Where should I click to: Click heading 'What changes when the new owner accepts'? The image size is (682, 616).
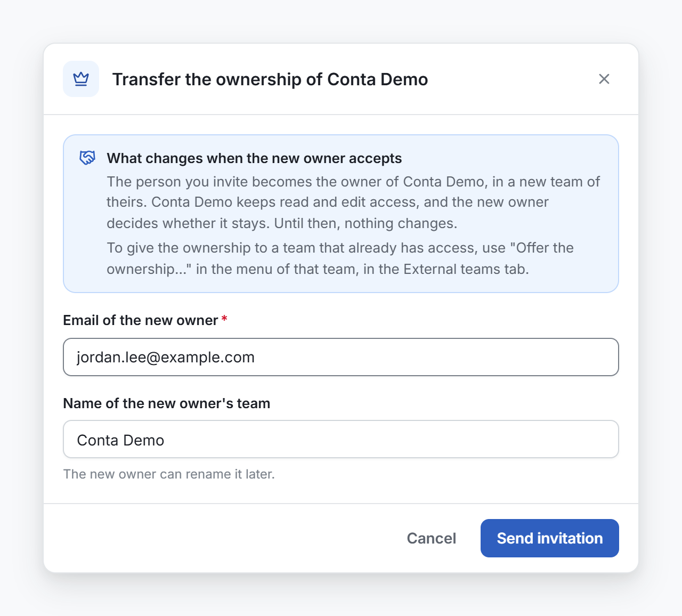[254, 158]
